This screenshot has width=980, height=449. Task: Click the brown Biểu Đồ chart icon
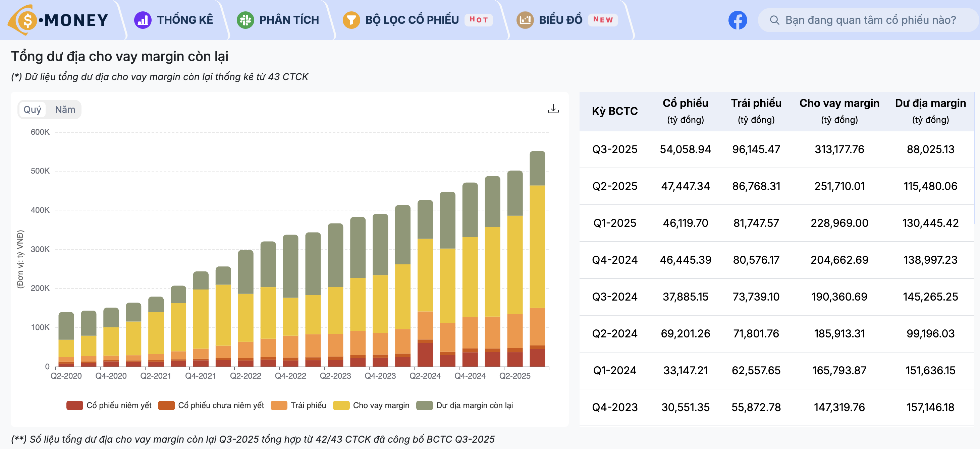click(525, 20)
